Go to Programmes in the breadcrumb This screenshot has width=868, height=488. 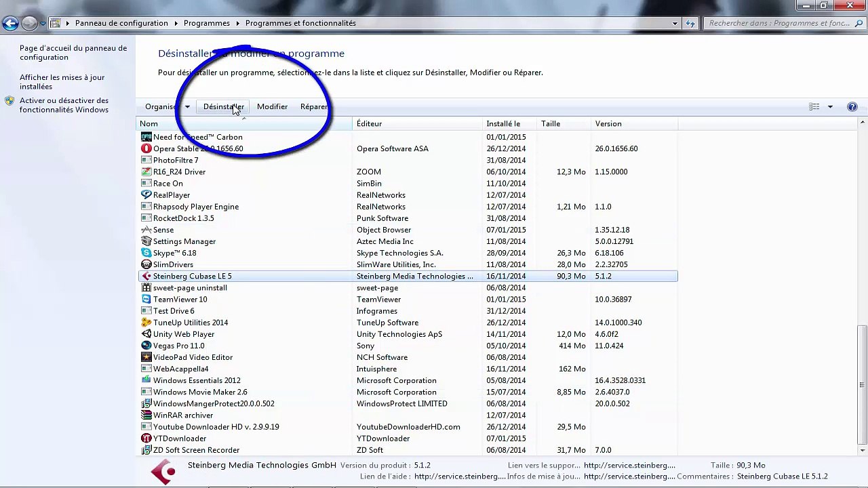point(207,23)
